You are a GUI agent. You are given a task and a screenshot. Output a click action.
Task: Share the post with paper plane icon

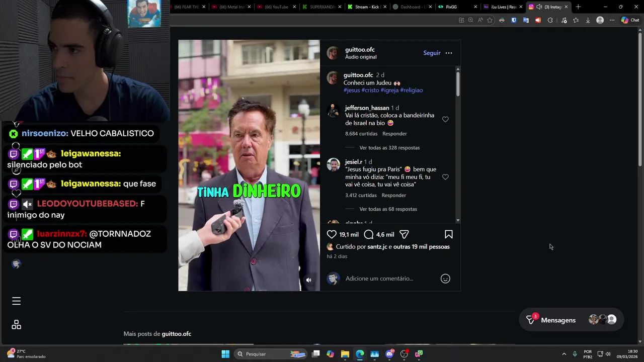[x=404, y=234]
